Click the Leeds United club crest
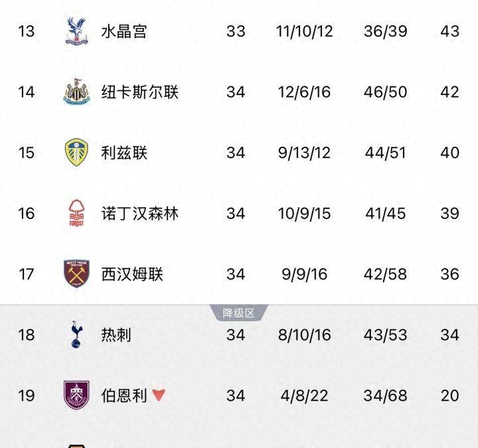The height and width of the screenshot is (448, 478). click(x=76, y=153)
